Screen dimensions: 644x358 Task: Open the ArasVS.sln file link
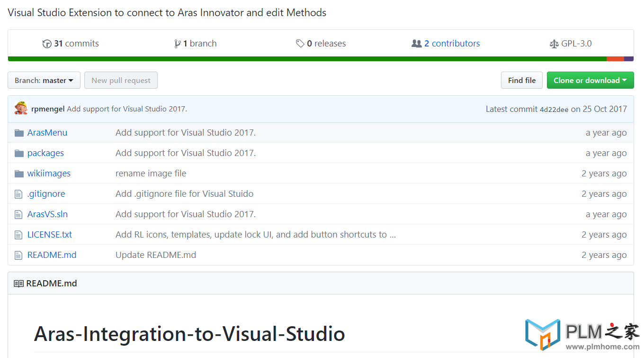click(47, 214)
